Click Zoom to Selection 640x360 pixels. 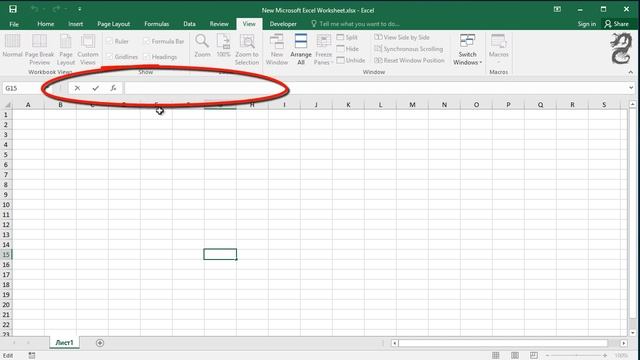tap(247, 49)
